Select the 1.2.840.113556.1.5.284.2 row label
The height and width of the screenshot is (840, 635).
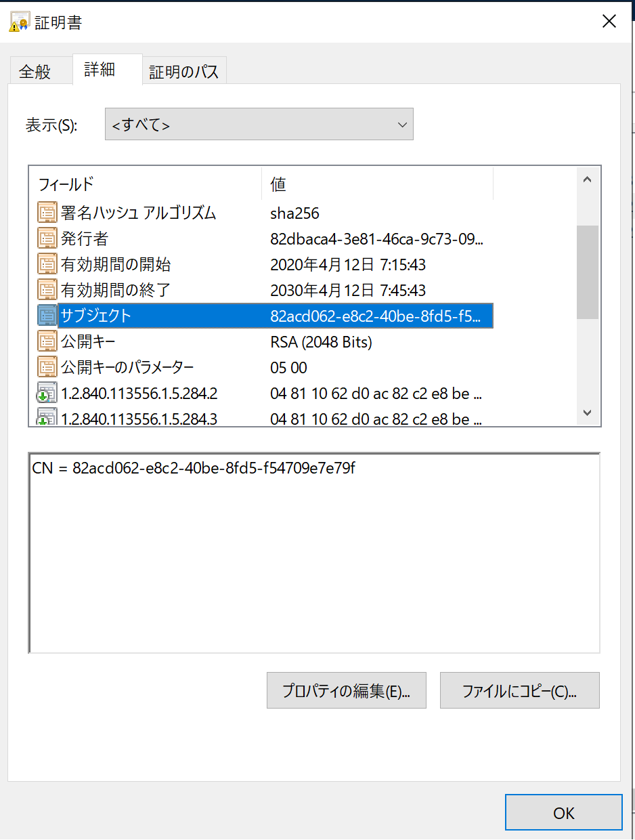tap(139, 393)
